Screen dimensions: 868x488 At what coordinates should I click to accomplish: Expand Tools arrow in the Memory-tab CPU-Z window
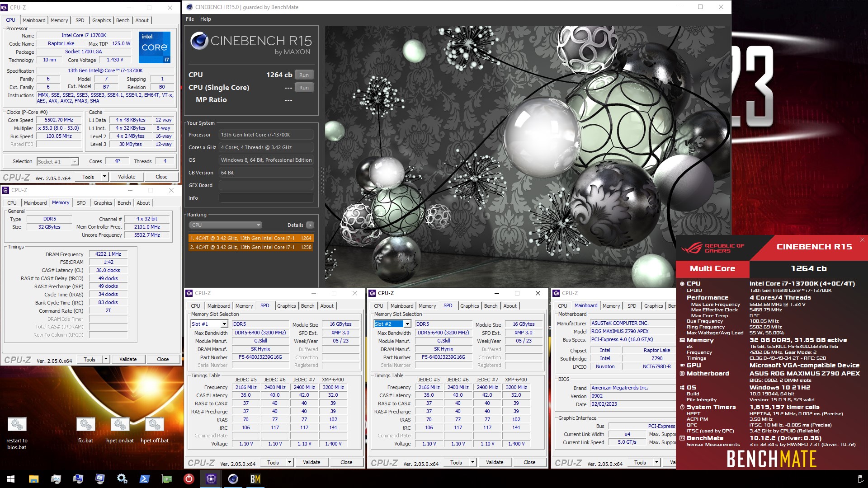106,359
